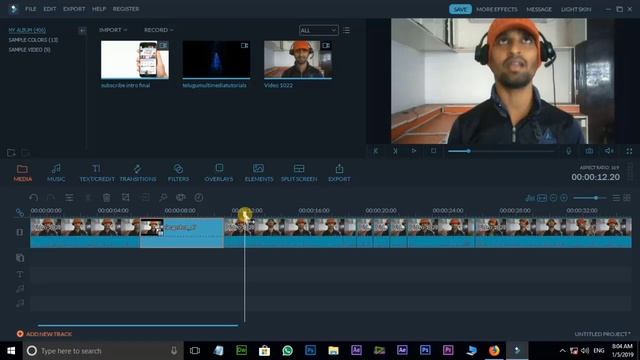640x360 pixels.
Task: Click the SAVE button
Action: click(x=460, y=9)
